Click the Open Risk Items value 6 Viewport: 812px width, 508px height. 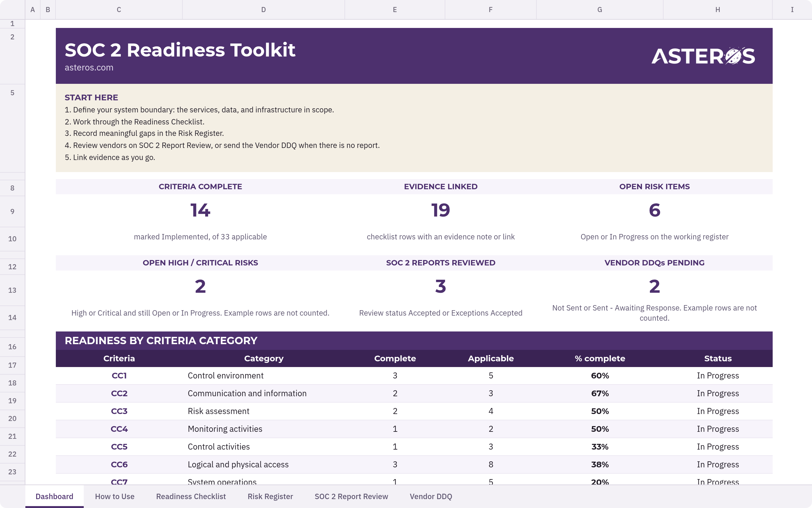coord(654,210)
